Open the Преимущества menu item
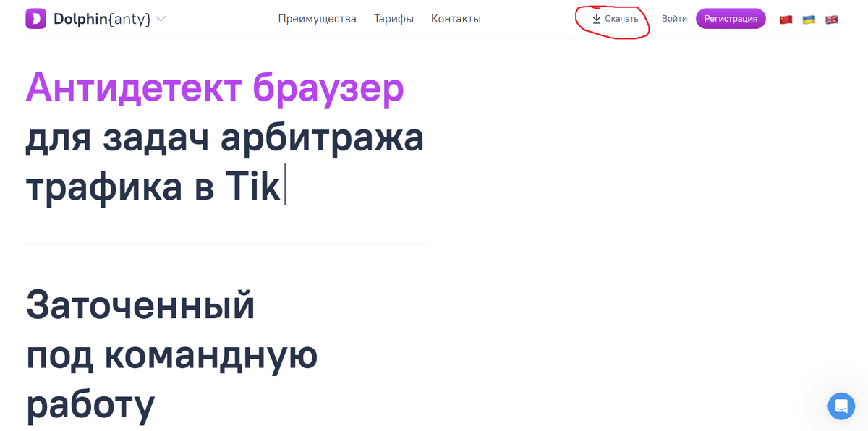 [x=318, y=19]
